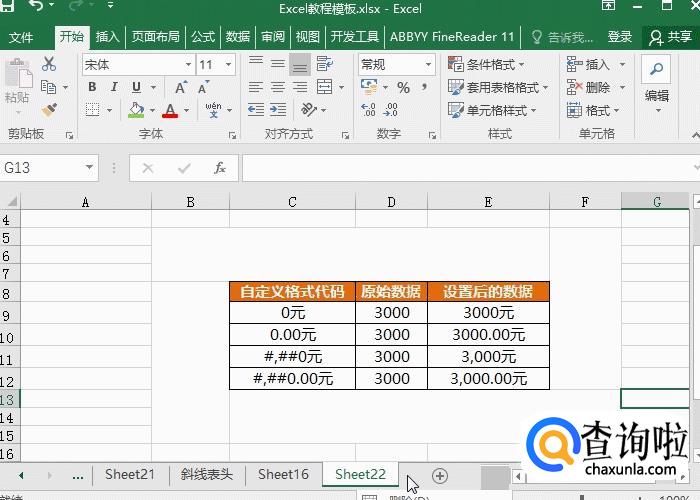Open 单元格样式 cell styles menu
700x500 pixels.
point(492,110)
